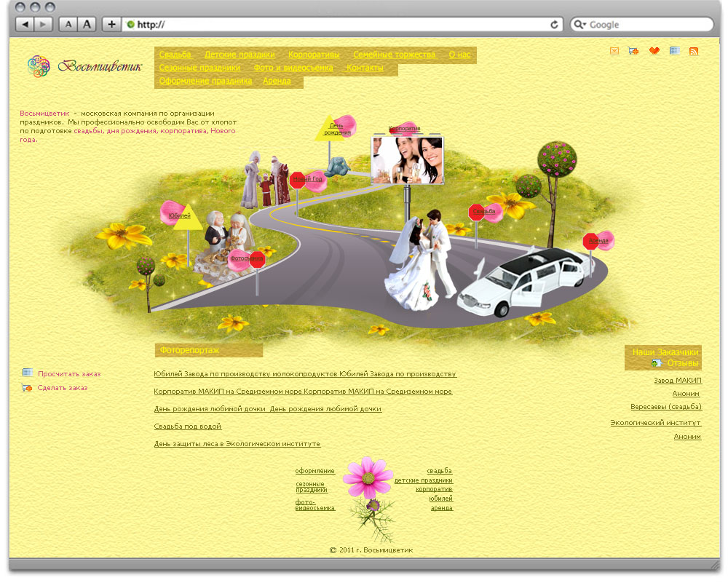The height and width of the screenshot is (583, 728).
Task: Click the Завод МАКИП customer link
Action: (x=677, y=381)
